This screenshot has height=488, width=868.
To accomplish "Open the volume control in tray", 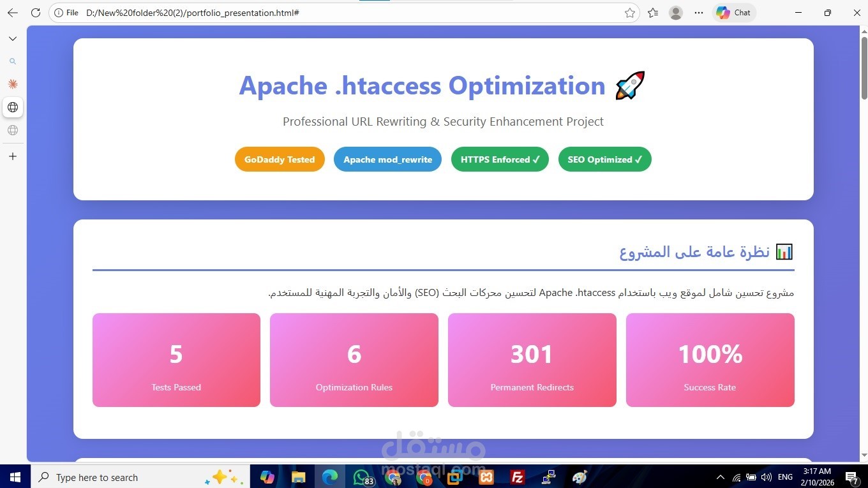I will click(767, 477).
